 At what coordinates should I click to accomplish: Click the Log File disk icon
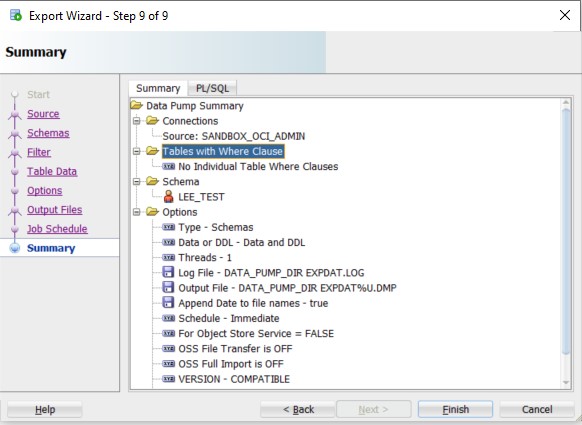tap(168, 272)
